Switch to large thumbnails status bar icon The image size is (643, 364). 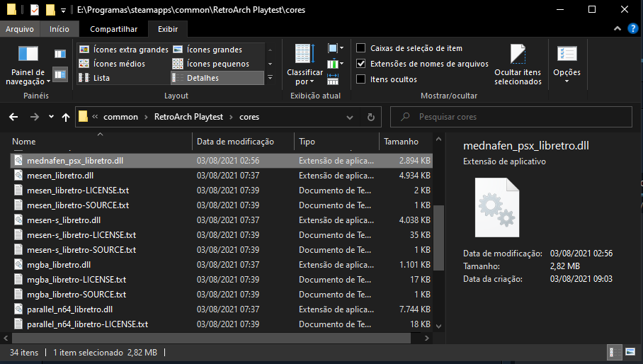630,352
